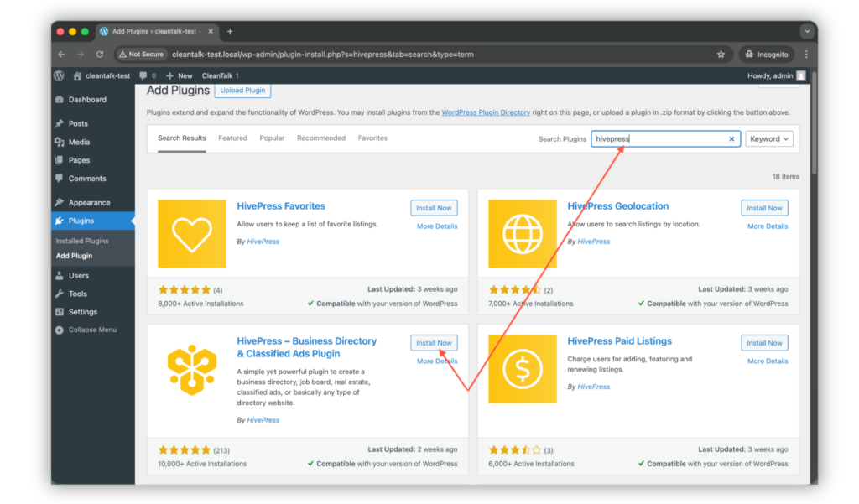Click the Upload Plugin button
859x504 pixels.
pyautogui.click(x=242, y=91)
